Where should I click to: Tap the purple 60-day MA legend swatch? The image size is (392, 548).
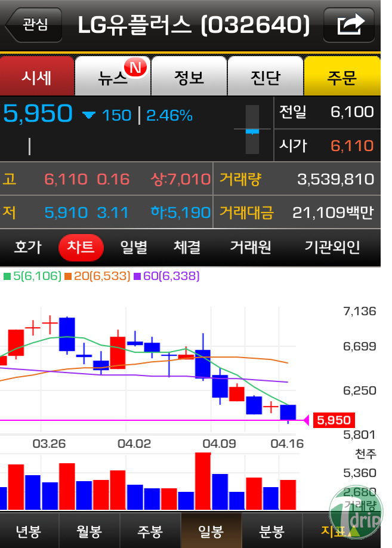(x=137, y=276)
